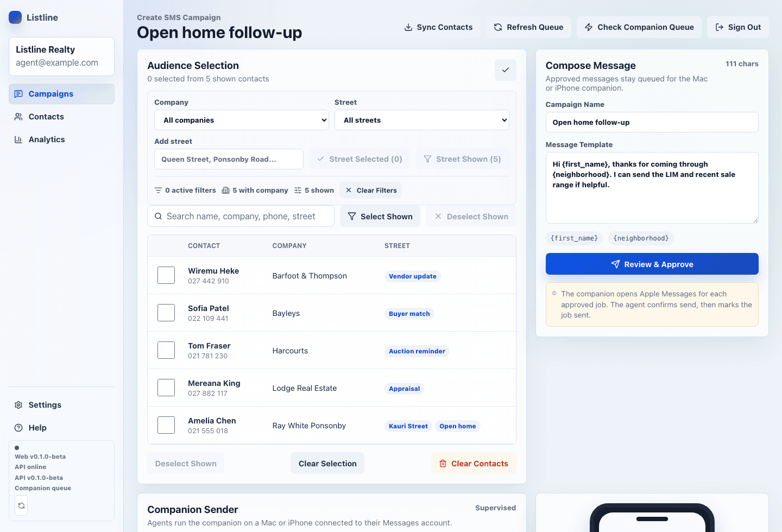Click the exit icon on Sign Out
Viewport: 782px width, 532px height.
coord(720,27)
